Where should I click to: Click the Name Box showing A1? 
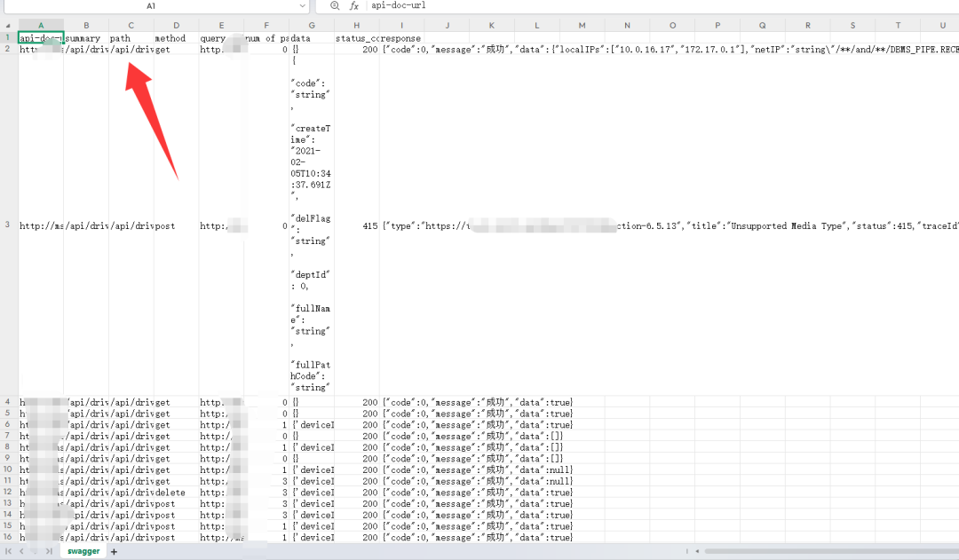click(x=150, y=6)
